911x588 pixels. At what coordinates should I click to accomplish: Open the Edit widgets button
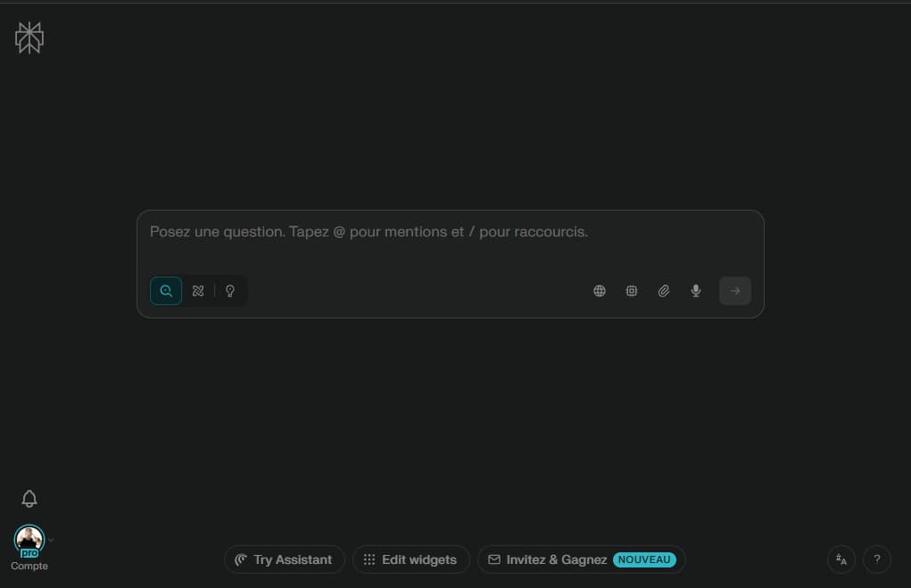click(x=410, y=559)
